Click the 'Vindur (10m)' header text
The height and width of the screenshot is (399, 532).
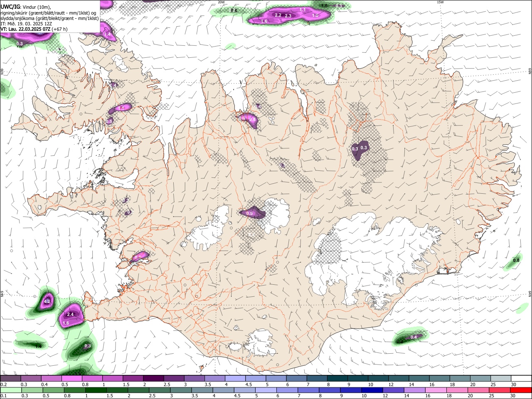click(x=36, y=7)
